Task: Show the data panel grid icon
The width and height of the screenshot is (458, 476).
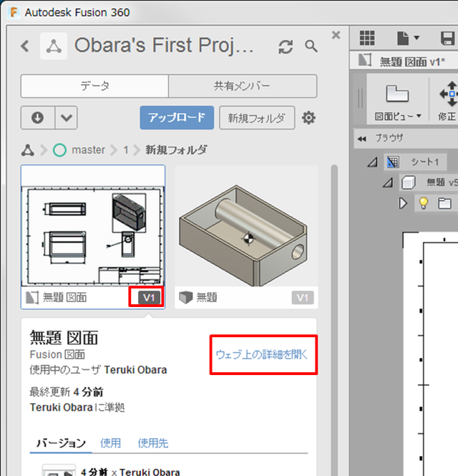Action: click(367, 38)
